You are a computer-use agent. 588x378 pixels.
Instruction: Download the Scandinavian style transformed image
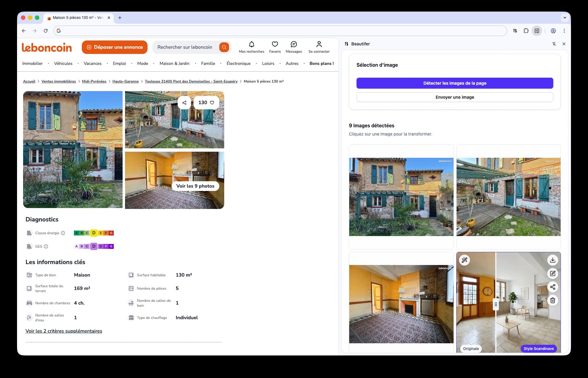click(x=552, y=260)
